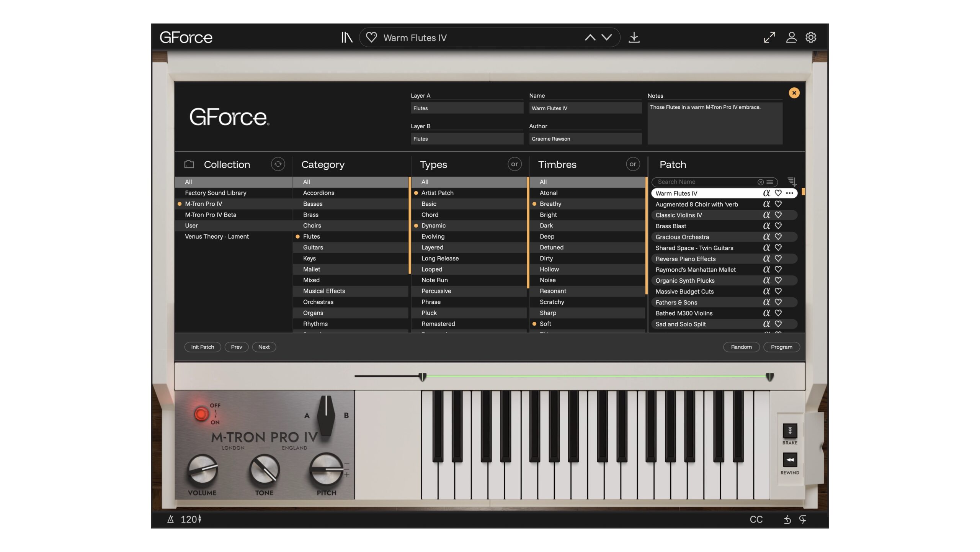Viewport: 980px width, 552px height.
Task: Favorite the Brass Blast patch heart
Action: [x=778, y=226]
